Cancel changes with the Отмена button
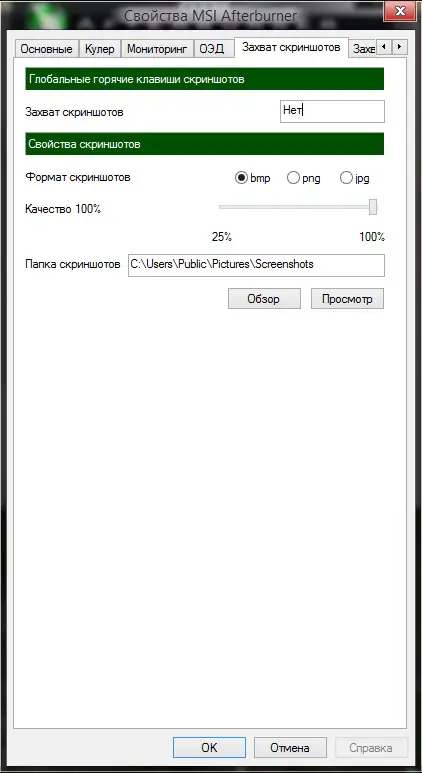422x773 pixels. point(290,747)
